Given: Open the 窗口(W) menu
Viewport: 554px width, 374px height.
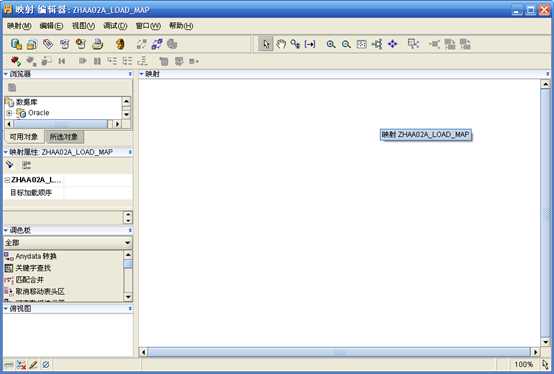Looking at the screenshot, I should [x=148, y=26].
